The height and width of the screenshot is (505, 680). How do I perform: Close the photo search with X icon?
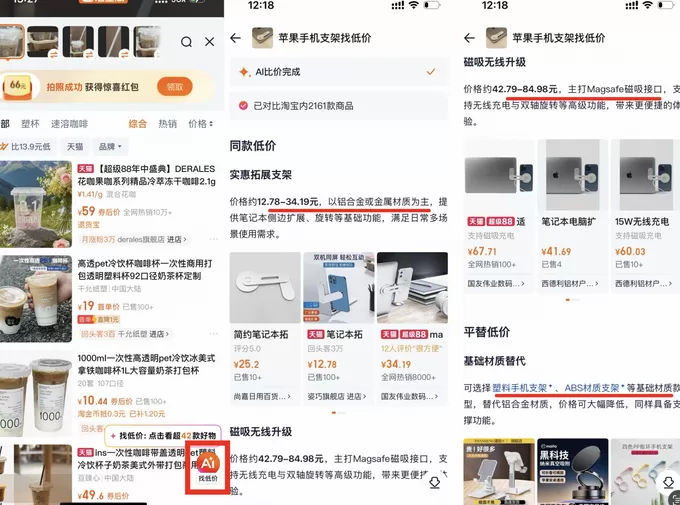coord(209,42)
